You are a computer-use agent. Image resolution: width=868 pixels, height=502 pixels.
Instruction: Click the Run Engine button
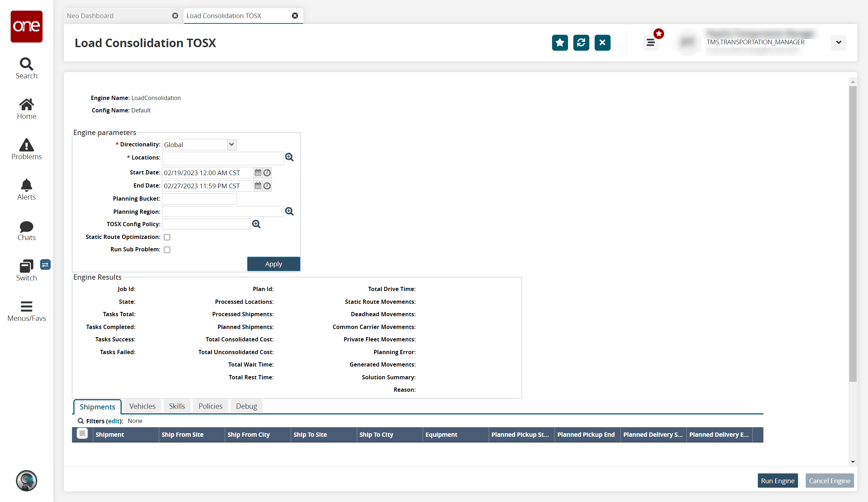pos(778,481)
